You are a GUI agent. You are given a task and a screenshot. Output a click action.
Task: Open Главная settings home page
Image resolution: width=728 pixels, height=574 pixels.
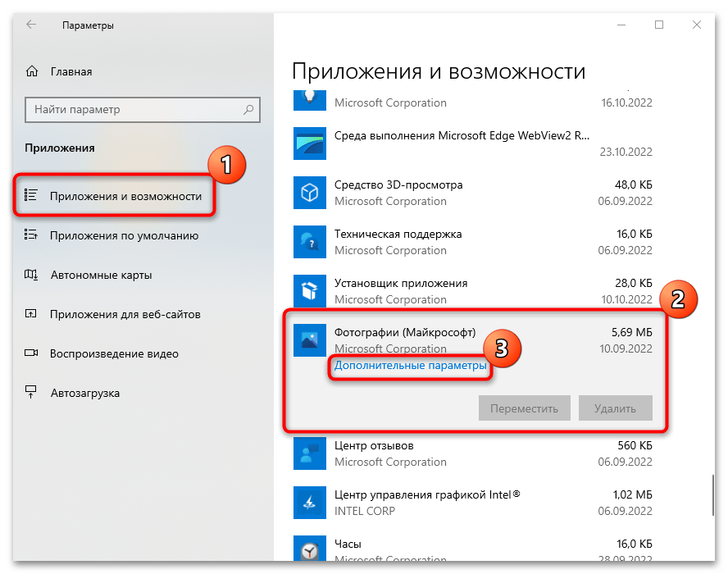point(71,72)
